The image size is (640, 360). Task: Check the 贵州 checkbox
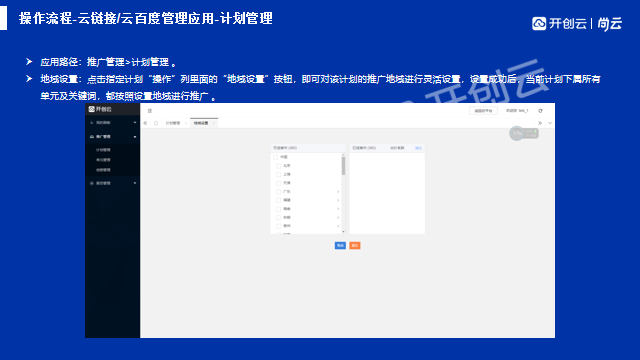click(279, 226)
